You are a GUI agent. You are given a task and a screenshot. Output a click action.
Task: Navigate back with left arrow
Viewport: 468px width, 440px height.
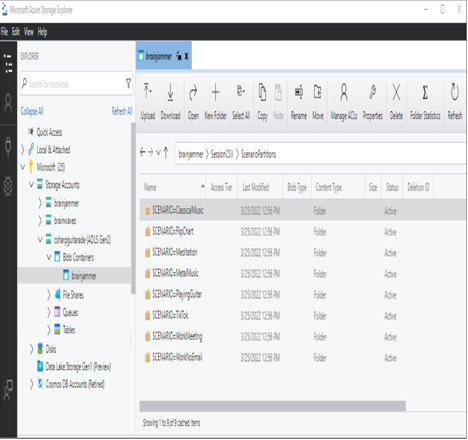tap(143, 153)
